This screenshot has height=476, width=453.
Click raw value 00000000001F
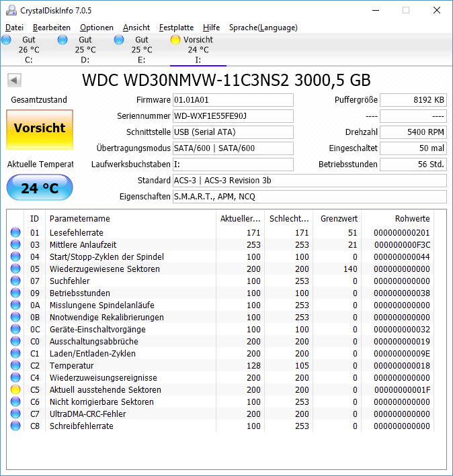[x=402, y=390]
